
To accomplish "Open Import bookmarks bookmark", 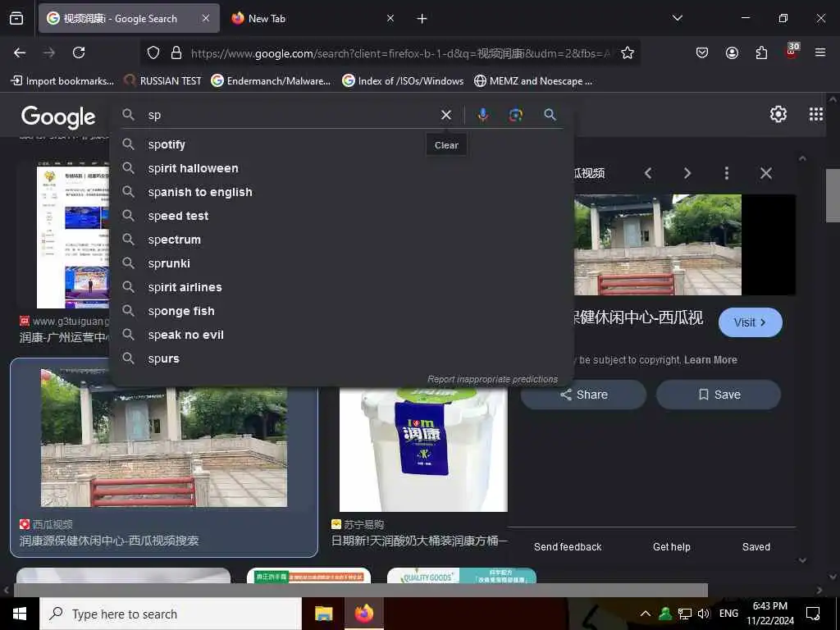I will point(63,81).
